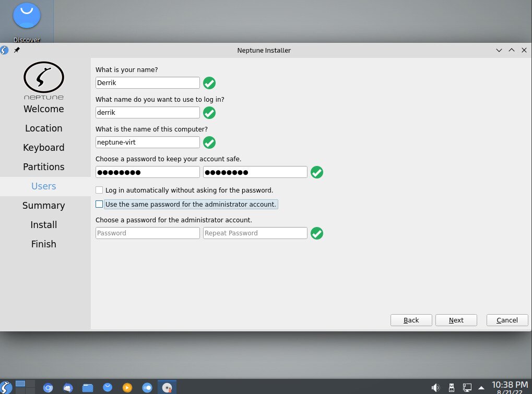Go to the Partitions step in sidebar

click(44, 167)
